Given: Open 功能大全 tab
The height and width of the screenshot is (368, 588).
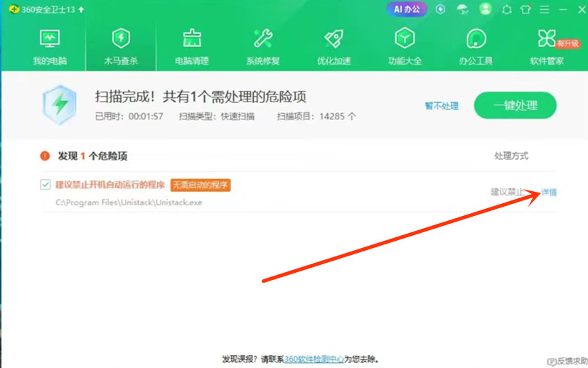Looking at the screenshot, I should (405, 47).
